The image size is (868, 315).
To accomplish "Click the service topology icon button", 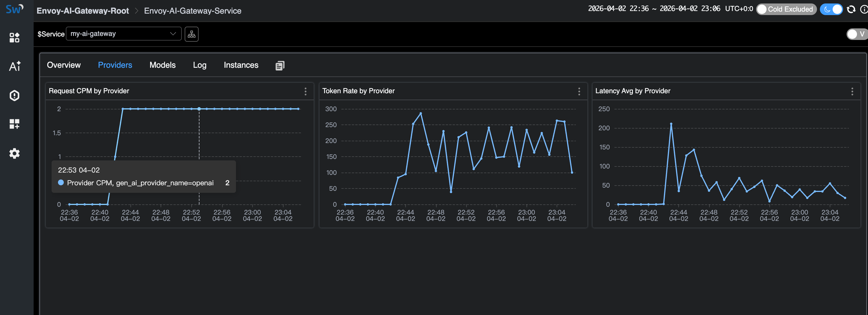I will 191,34.
